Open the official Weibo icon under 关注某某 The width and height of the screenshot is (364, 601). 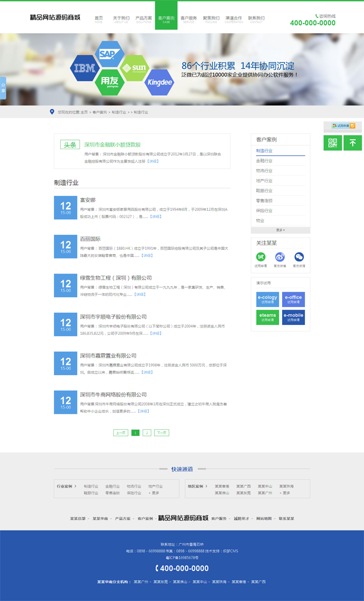[x=280, y=257]
